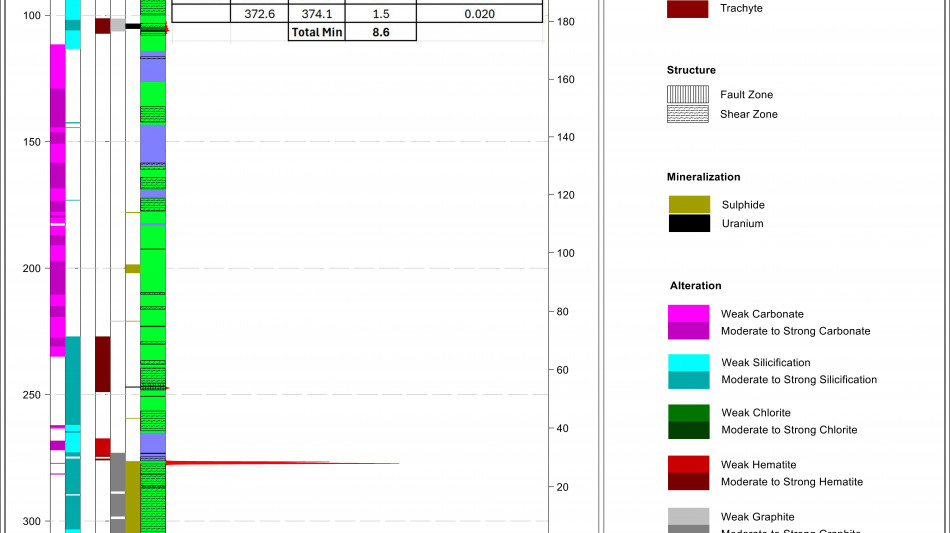950x533 pixels.
Task: Click the Moderate to Strong Chlorite swatch
Action: 688,430
